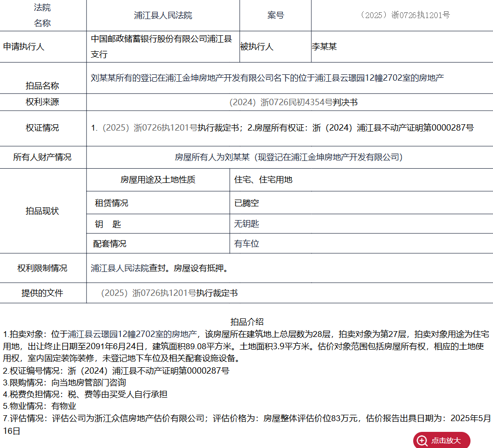Click the lot description mentioning 云璟园12幢2702室
Image resolution: width=493 pixels, height=448 pixels.
[x=267, y=78]
